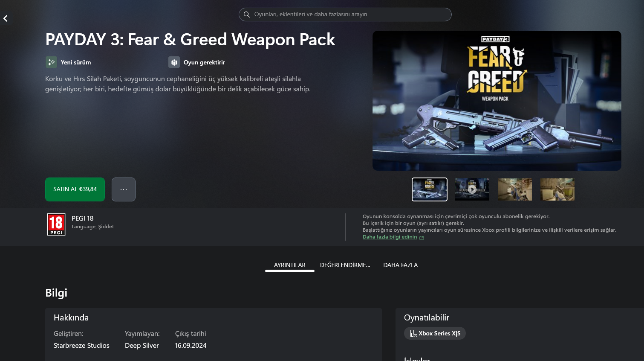Play the trailer video thumbnail

click(x=472, y=189)
